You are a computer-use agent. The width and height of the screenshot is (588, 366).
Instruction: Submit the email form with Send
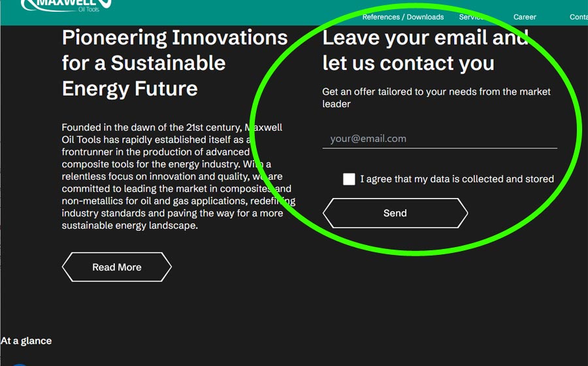pos(395,213)
